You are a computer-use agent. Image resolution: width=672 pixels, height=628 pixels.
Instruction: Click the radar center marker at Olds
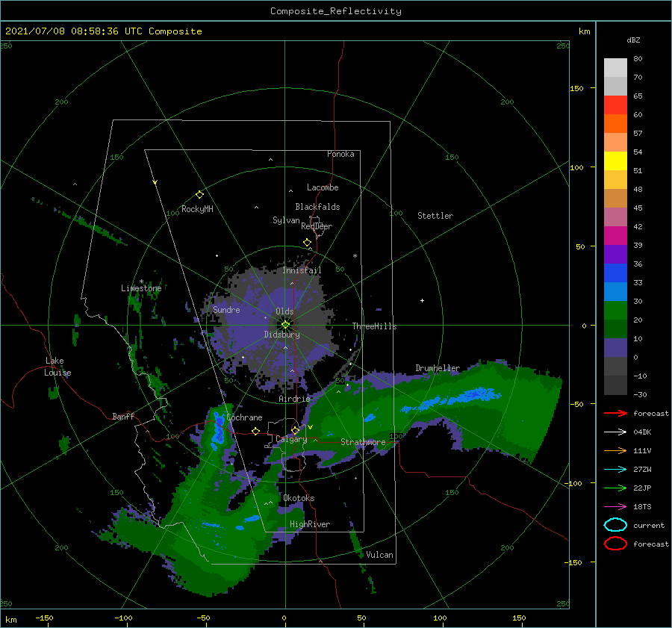point(285,325)
